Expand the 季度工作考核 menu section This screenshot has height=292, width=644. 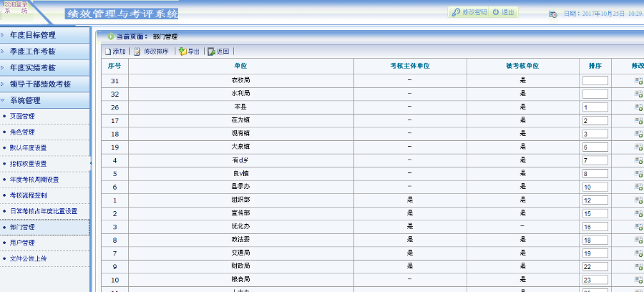(x=44, y=52)
